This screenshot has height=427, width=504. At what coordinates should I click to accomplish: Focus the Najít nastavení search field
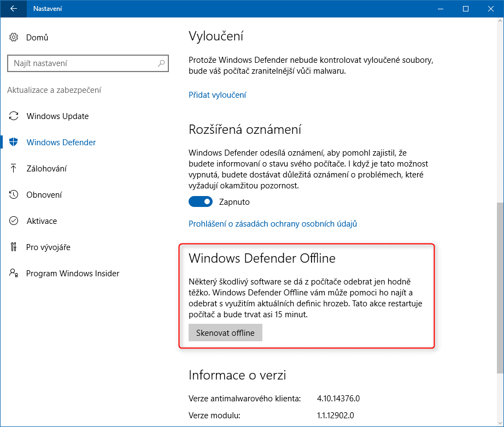click(88, 63)
